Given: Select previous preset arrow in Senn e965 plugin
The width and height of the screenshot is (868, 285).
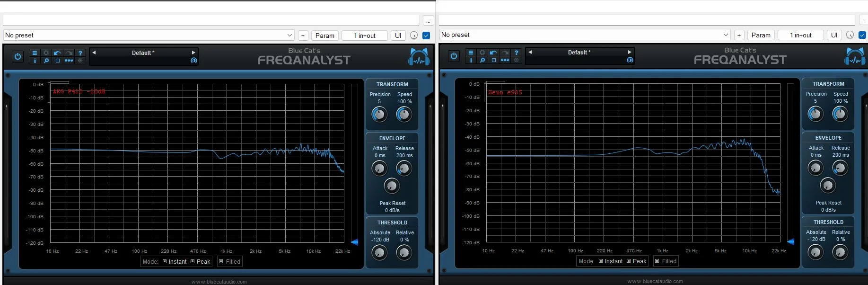Looking at the screenshot, I should tap(530, 52).
